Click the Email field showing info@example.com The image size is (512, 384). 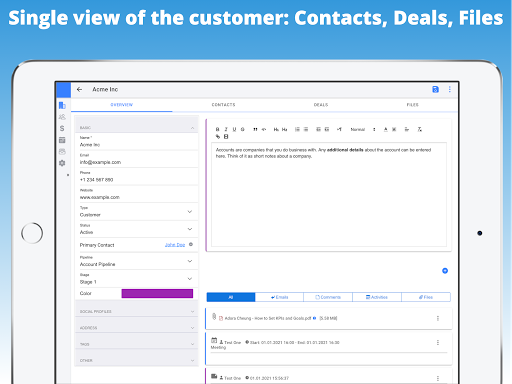[x=136, y=159]
